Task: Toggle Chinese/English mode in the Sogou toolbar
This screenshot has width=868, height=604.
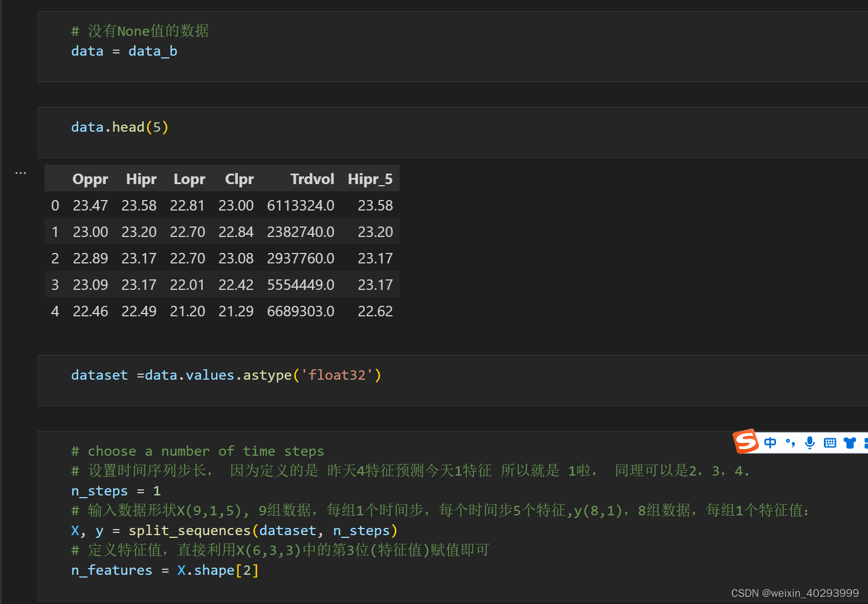Action: point(770,443)
